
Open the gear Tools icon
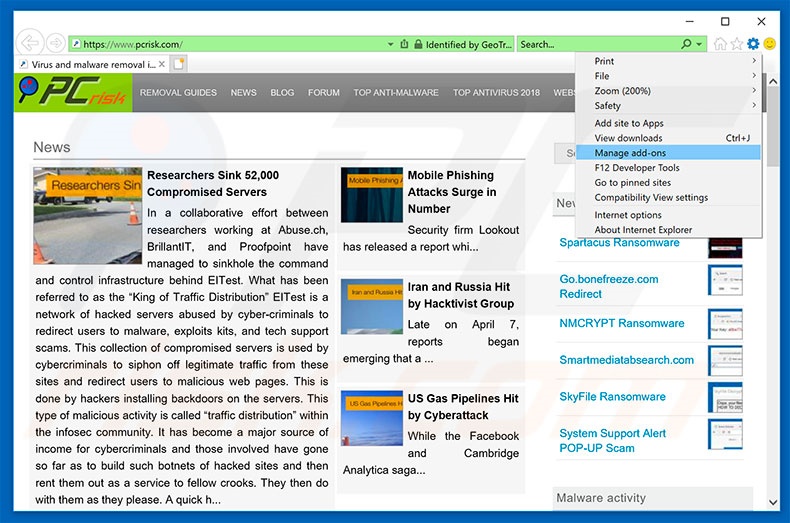tap(753, 44)
